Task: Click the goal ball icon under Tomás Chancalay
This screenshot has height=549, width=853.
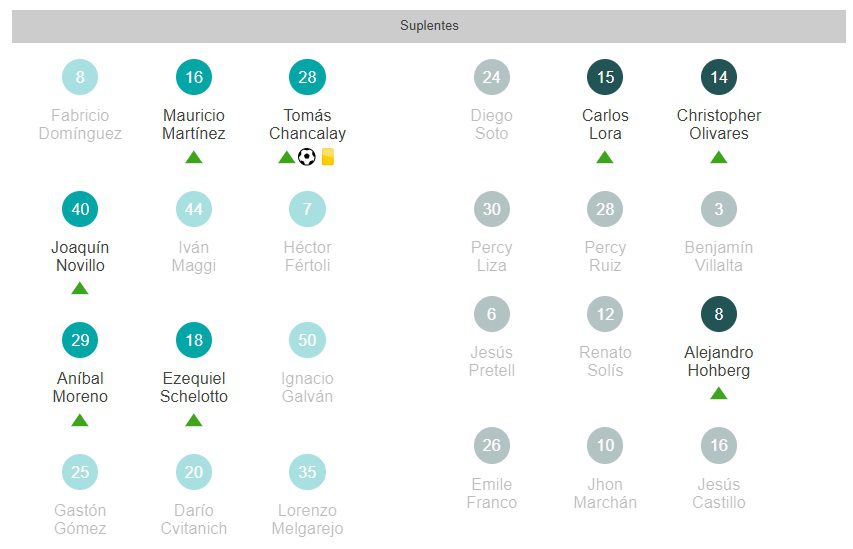Action: click(x=307, y=157)
